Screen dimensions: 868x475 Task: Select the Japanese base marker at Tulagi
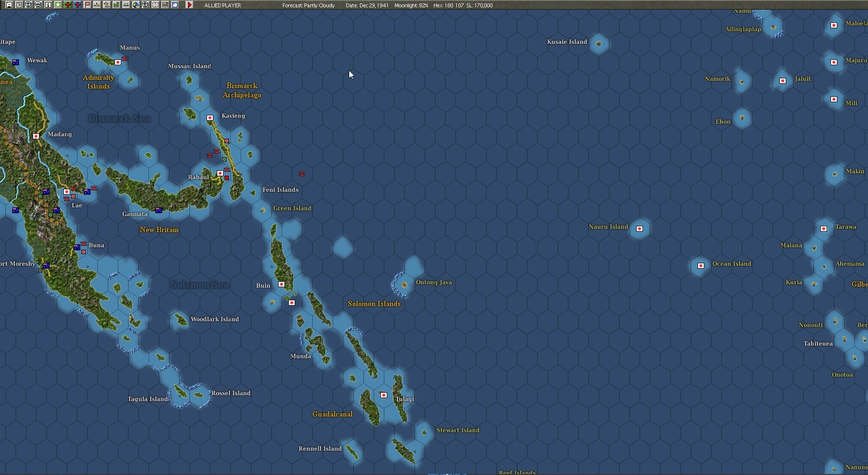(x=384, y=395)
